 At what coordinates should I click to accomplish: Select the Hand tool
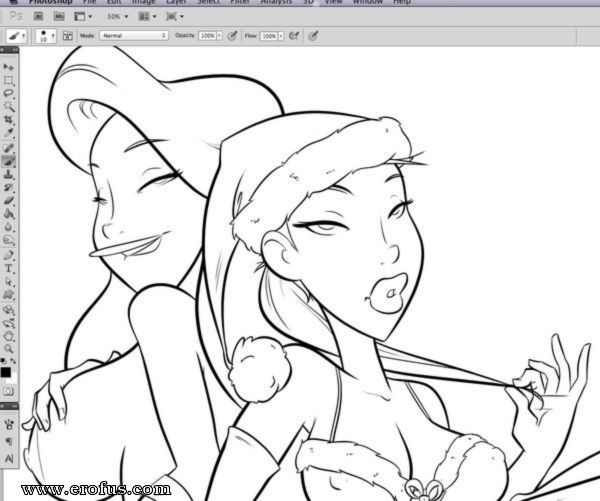[8, 336]
